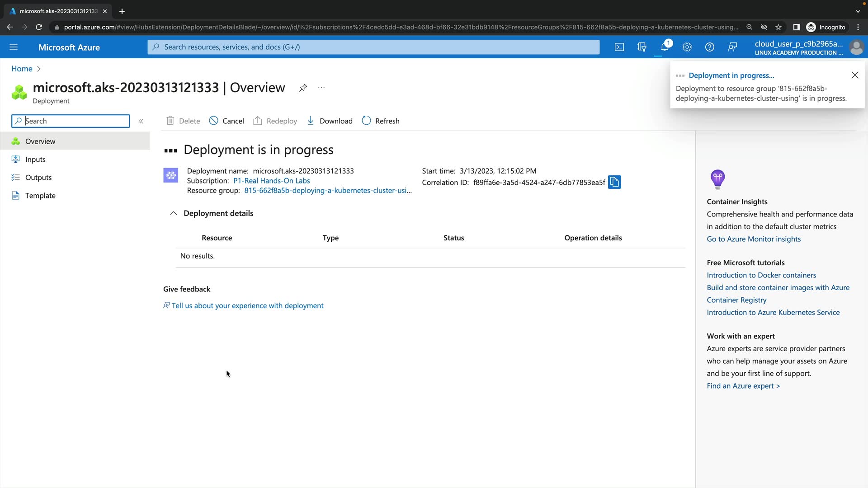The image size is (868, 488).
Task: Open the notifications bell
Action: pos(665,47)
